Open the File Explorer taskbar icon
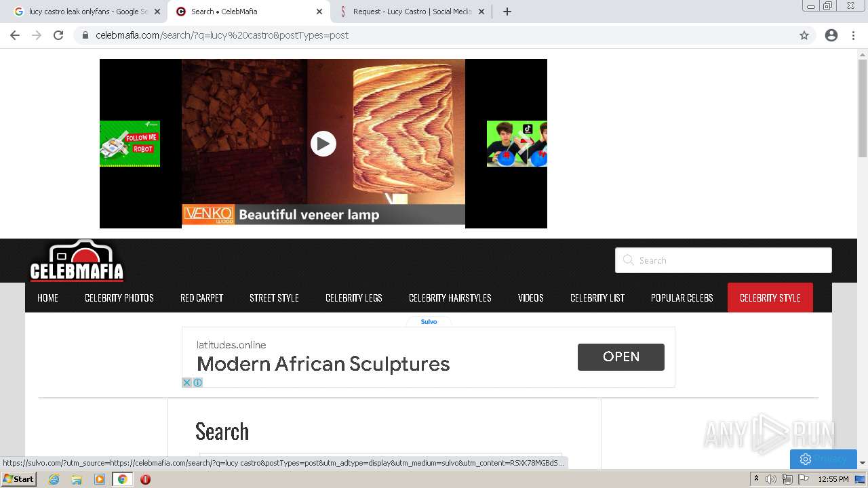This screenshot has width=868, height=488. [77, 479]
